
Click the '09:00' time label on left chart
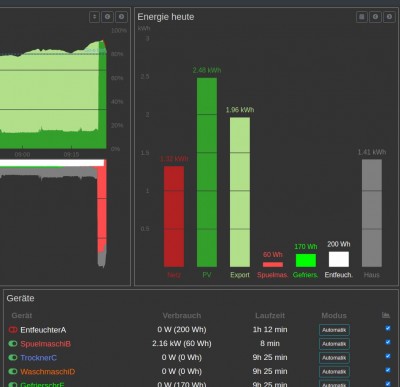coord(22,155)
